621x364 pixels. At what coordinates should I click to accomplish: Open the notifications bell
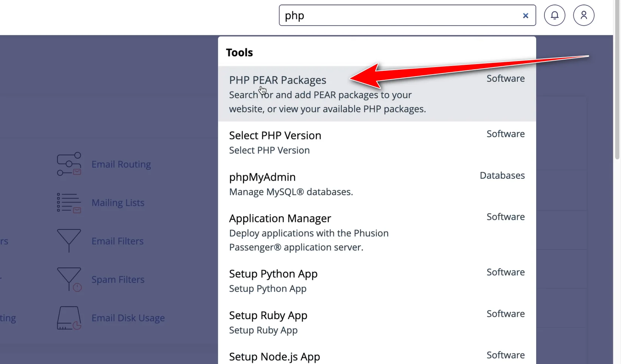click(x=554, y=15)
